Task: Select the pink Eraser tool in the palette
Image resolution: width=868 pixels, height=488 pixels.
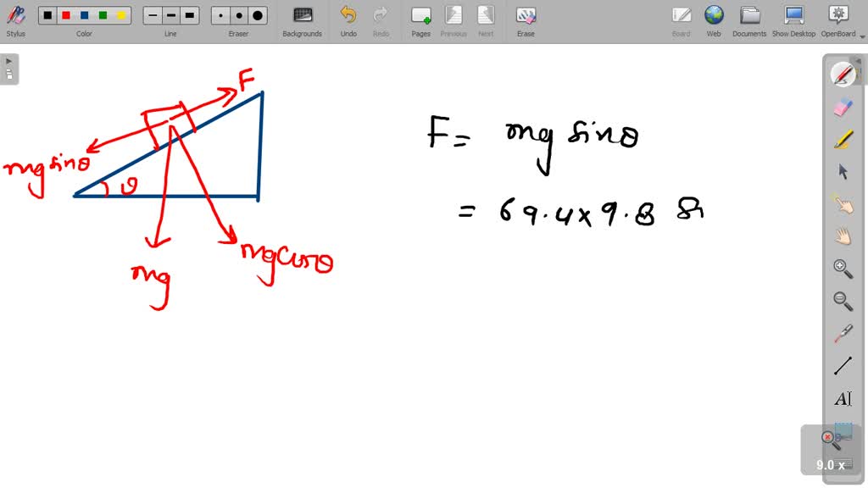Action: (x=843, y=107)
